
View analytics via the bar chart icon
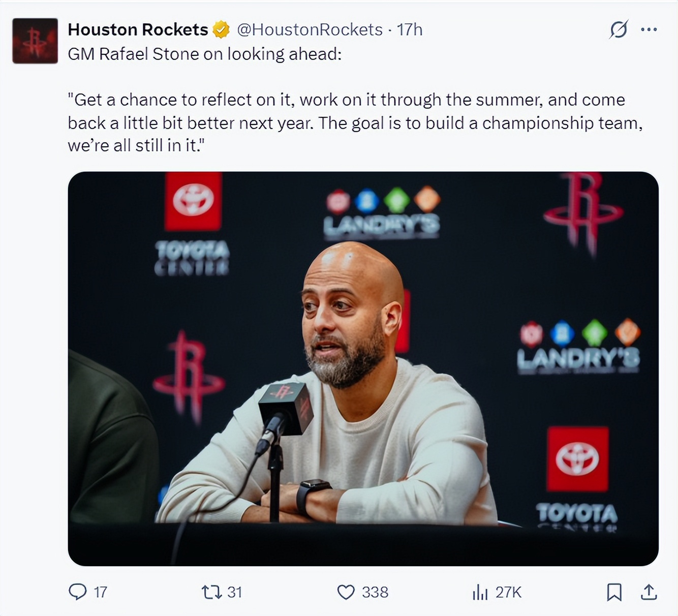(x=480, y=592)
